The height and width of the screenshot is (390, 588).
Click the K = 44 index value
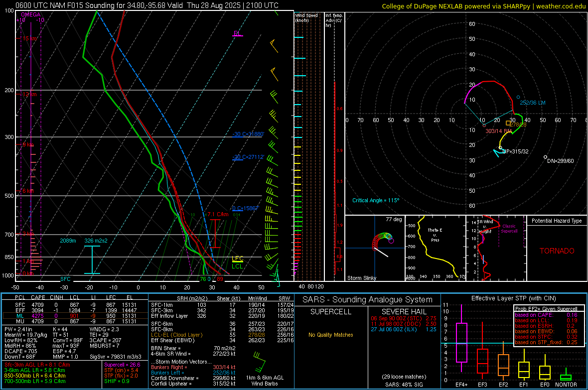point(60,329)
